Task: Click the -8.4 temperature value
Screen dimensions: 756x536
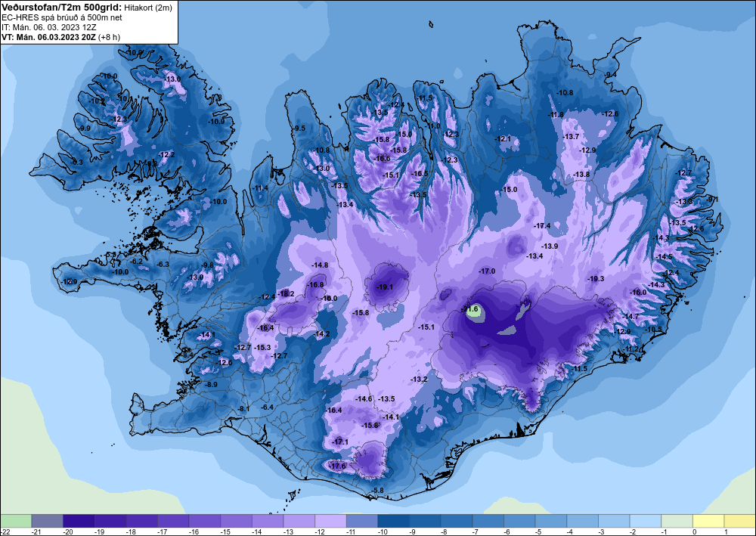Action: [x=187, y=355]
